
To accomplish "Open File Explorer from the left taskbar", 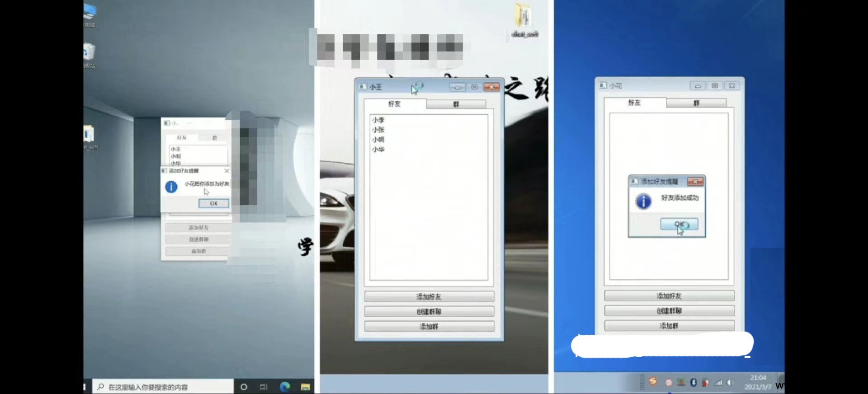I will (306, 387).
